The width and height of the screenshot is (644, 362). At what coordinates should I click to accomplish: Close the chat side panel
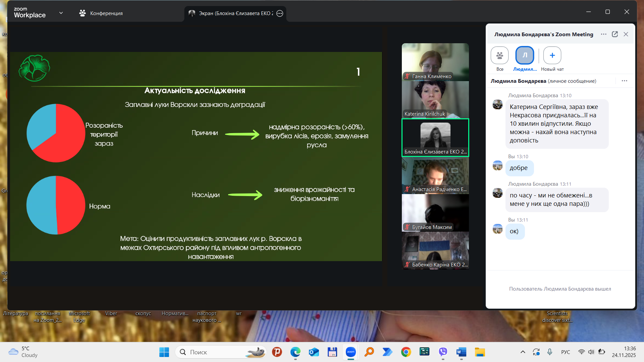(626, 34)
